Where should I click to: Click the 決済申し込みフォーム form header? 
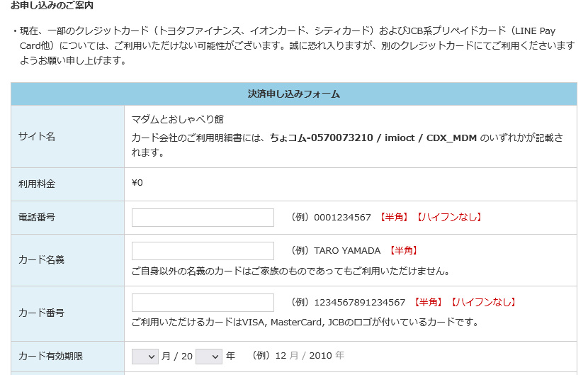293,94
